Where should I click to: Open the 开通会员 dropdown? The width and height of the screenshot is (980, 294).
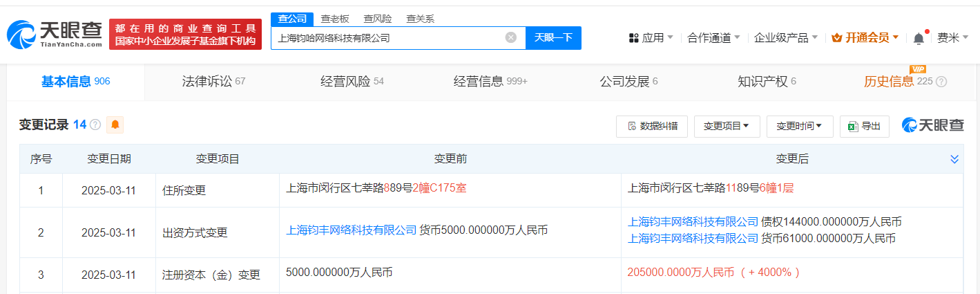(x=865, y=38)
